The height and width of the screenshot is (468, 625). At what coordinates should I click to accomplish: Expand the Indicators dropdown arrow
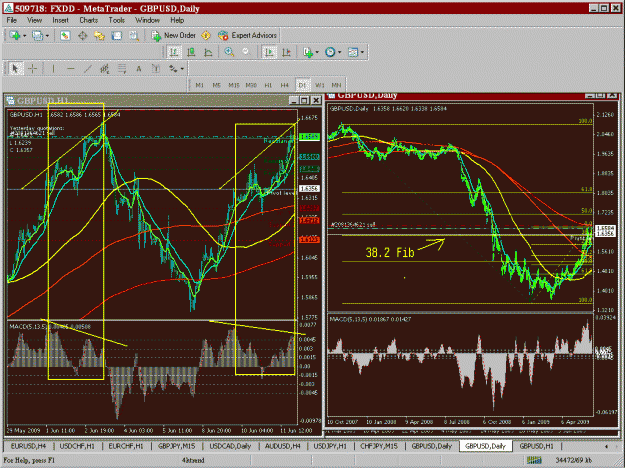317,52
